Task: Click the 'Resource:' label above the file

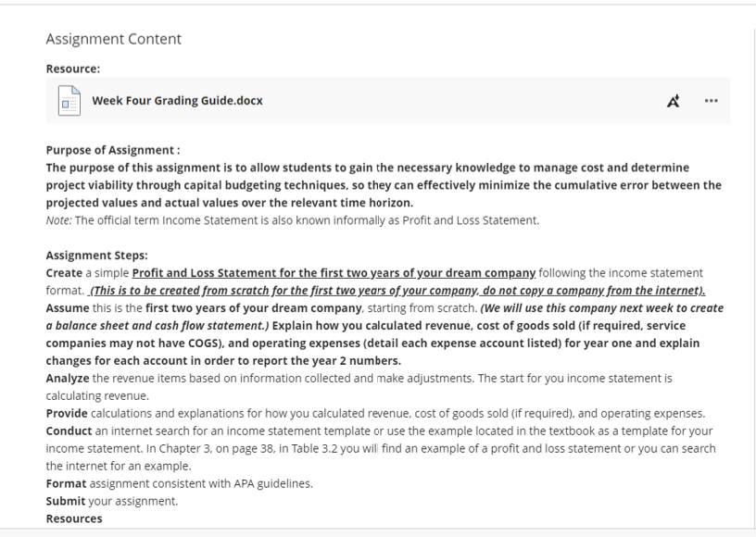Action: click(73, 69)
